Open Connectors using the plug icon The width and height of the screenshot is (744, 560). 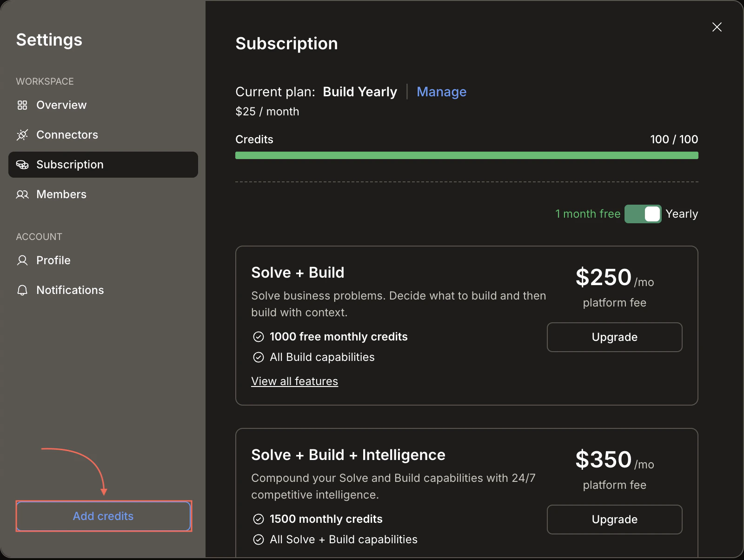pyautogui.click(x=22, y=135)
